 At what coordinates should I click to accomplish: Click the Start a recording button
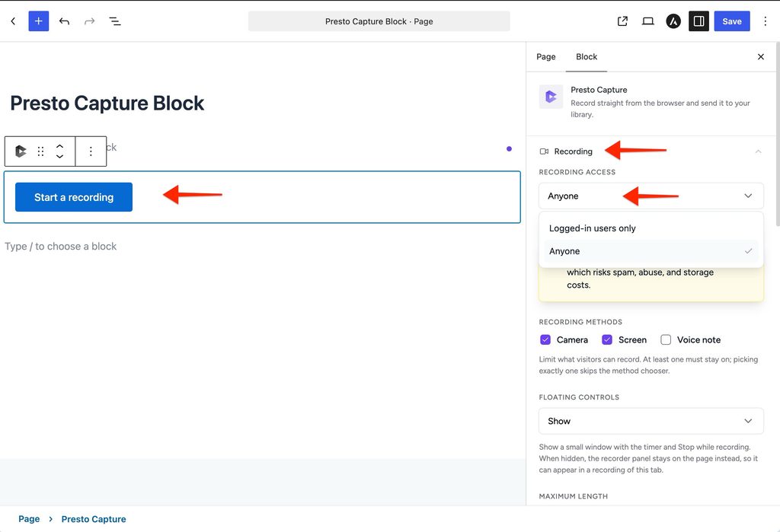pyautogui.click(x=74, y=197)
